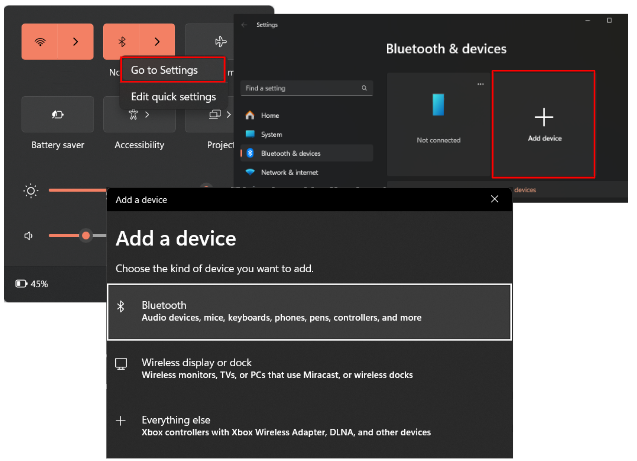Screen dimensions: 637x461
Task: Open Home in Settings sidebar
Action: coord(307,115)
